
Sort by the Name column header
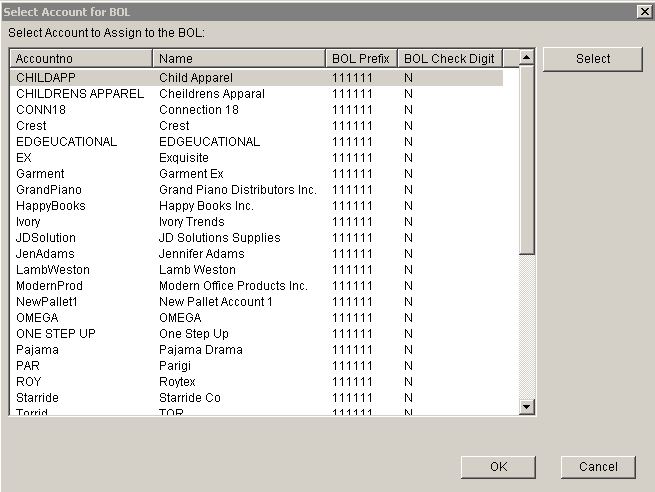pos(239,58)
